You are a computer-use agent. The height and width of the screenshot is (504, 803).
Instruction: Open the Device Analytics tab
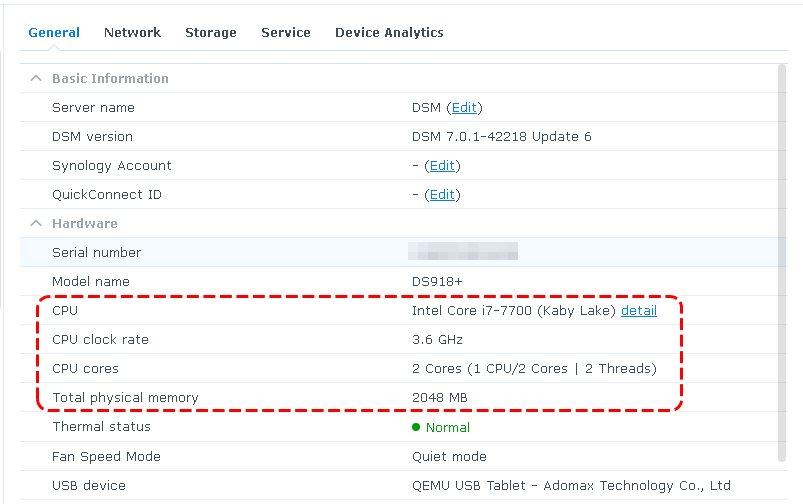389,33
